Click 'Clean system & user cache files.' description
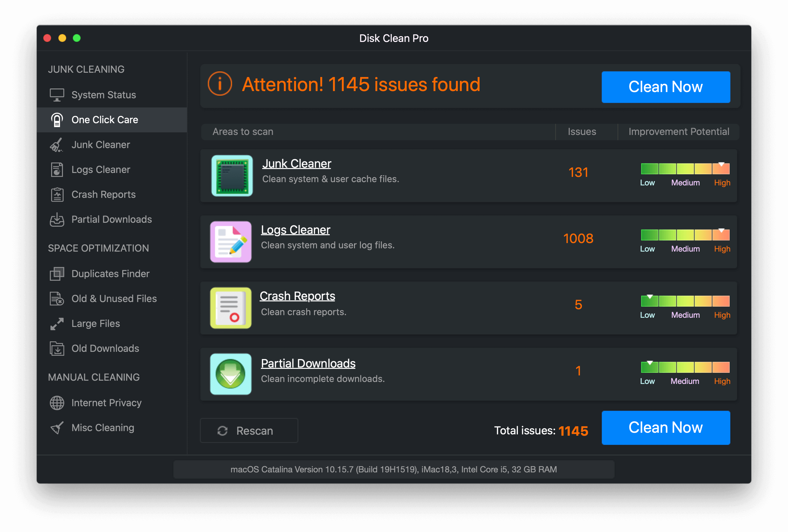This screenshot has height=532, width=788. click(331, 179)
